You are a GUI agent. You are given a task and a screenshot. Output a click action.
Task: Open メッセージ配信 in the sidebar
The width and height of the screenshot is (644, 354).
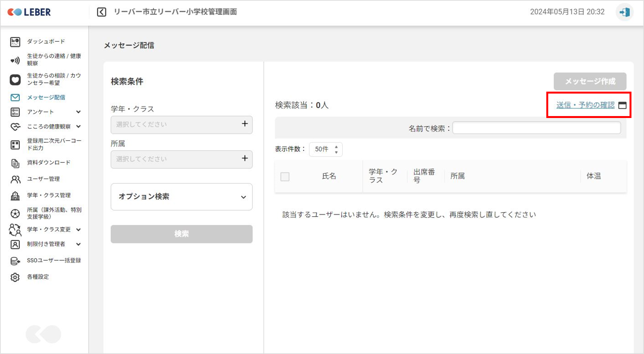pos(46,97)
